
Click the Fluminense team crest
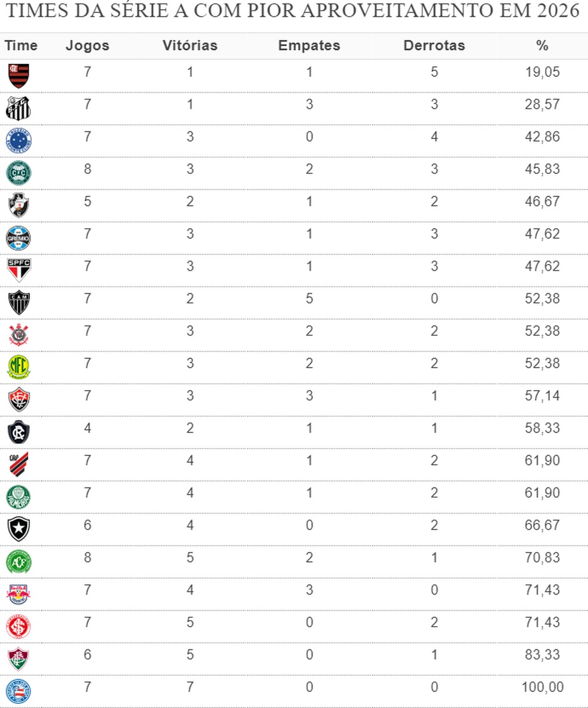tap(19, 658)
